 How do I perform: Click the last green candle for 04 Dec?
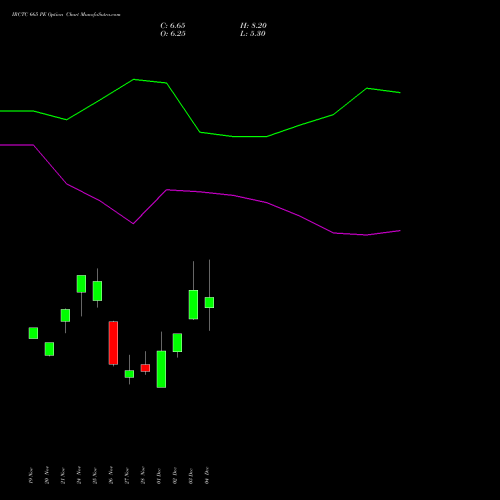click(209, 303)
